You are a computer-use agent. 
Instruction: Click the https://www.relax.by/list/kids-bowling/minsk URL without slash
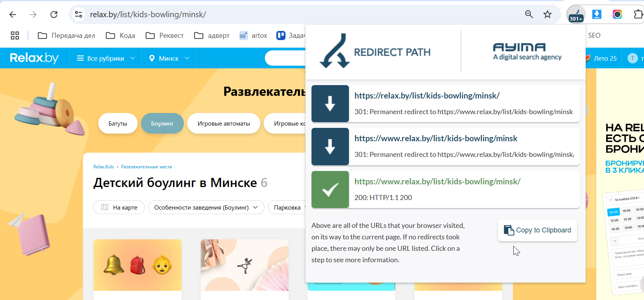pyautogui.click(x=436, y=139)
